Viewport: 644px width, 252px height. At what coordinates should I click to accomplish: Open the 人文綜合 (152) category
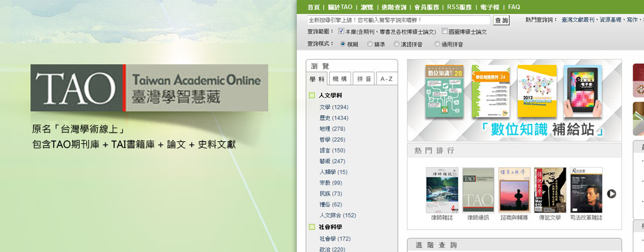pyautogui.click(x=338, y=215)
